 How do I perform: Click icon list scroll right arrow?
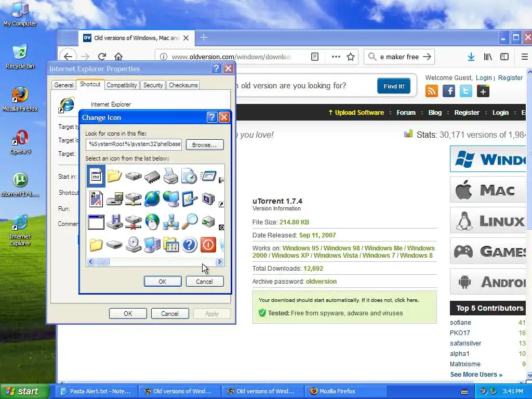(220, 262)
